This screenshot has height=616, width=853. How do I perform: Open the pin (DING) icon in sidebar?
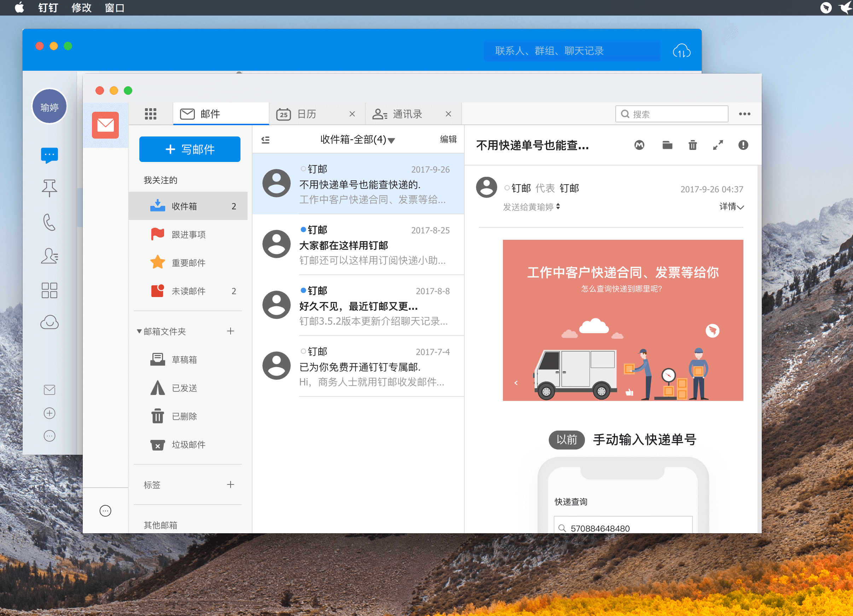(x=49, y=188)
